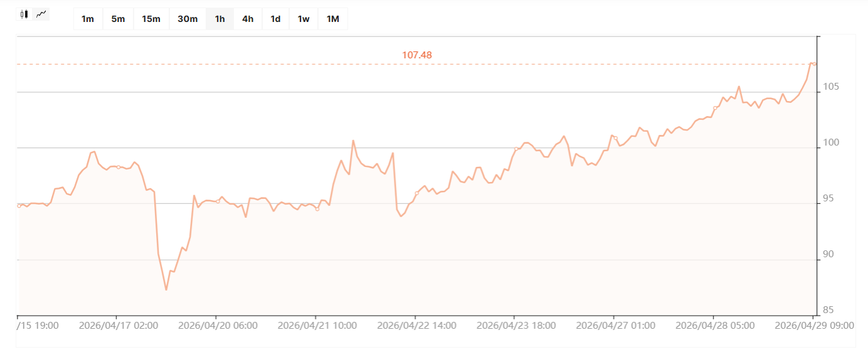Screen dimensions: 868x352
Task: Switch to candlestick chart view
Action: (x=24, y=14)
